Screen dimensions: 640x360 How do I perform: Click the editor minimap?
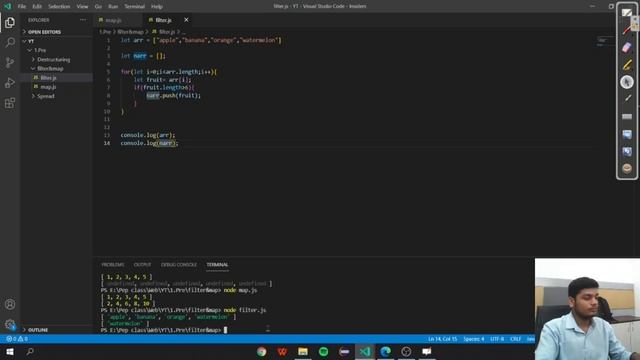point(605,41)
